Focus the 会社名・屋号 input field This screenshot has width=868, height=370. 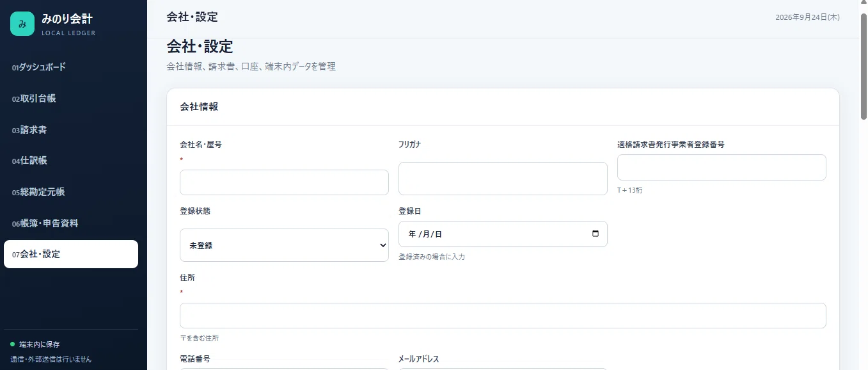coord(284,182)
